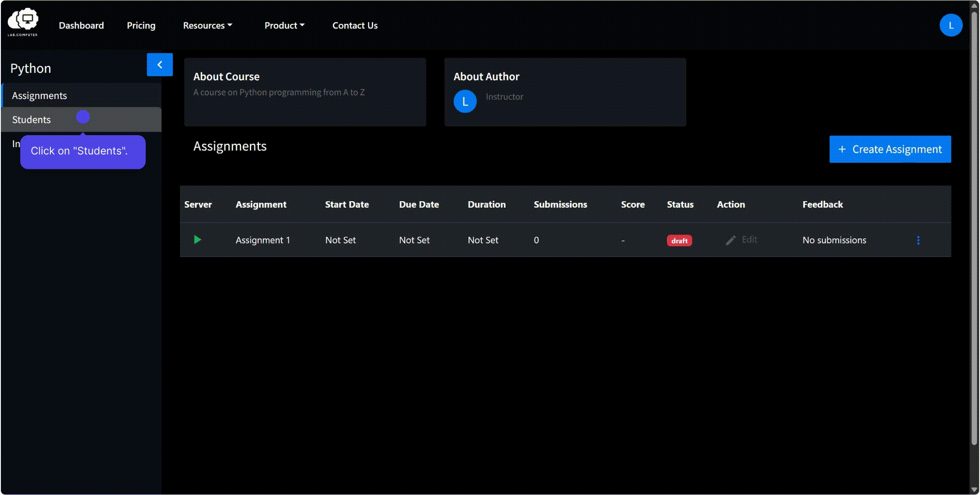Click the Score column header

633,204
